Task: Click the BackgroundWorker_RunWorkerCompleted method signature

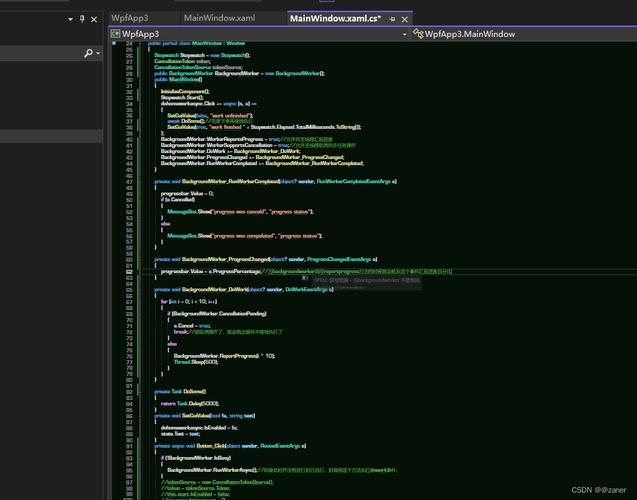Action: pos(275,182)
